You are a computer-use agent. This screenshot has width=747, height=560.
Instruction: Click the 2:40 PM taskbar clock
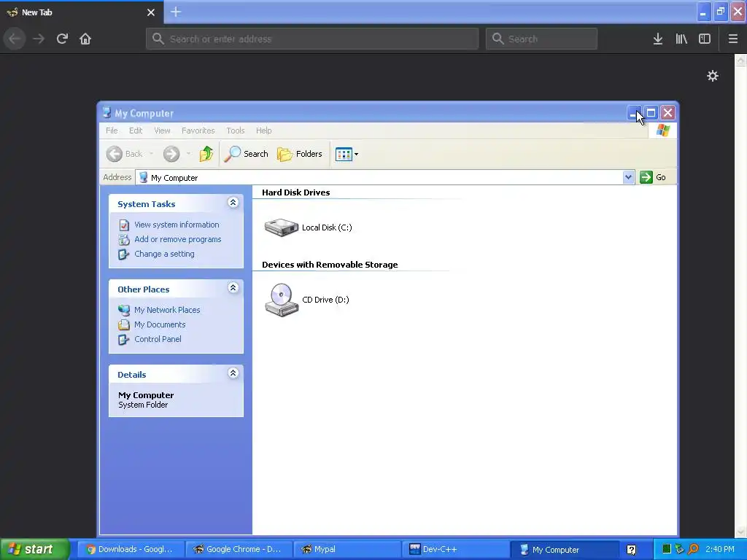(720, 550)
